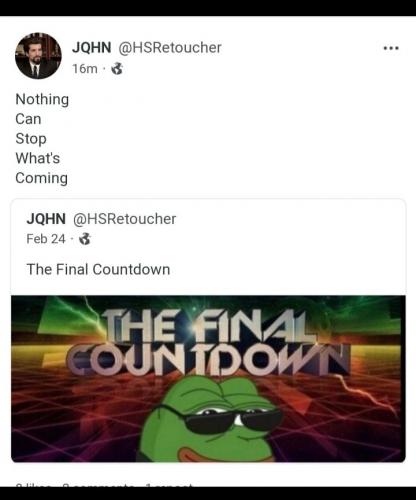416x500 pixels.
Task: Click the JQHN display name in the post header
Action: coord(92,48)
